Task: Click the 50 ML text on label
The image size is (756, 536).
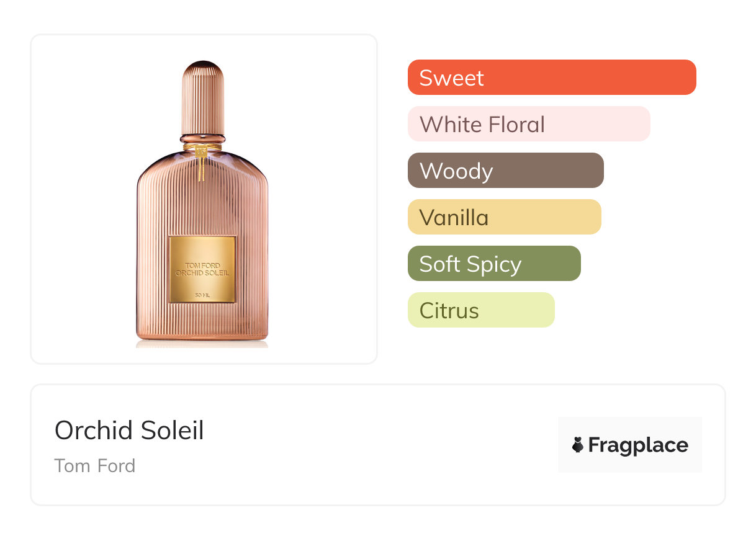Action: pyautogui.click(x=202, y=295)
